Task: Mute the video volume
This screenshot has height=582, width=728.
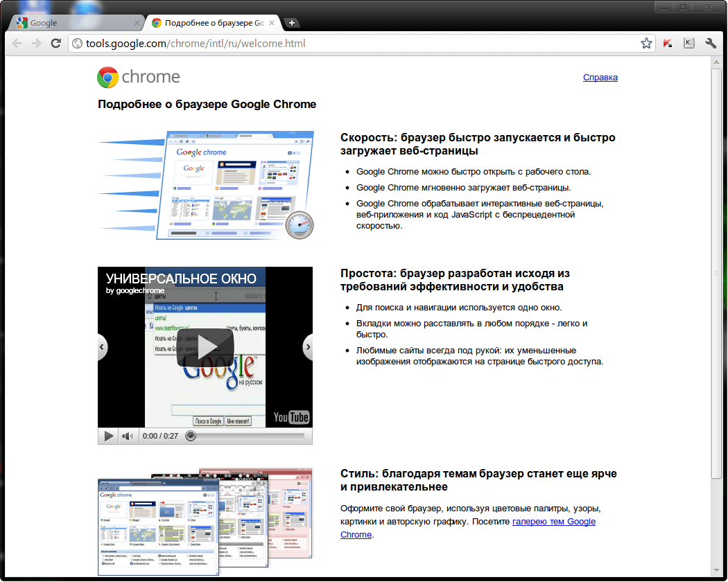Action: 127,435
